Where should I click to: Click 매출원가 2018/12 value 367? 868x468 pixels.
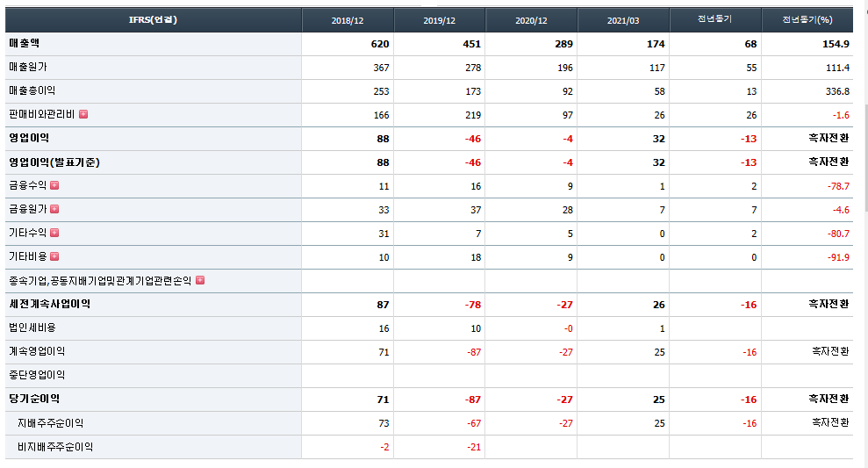(x=381, y=68)
